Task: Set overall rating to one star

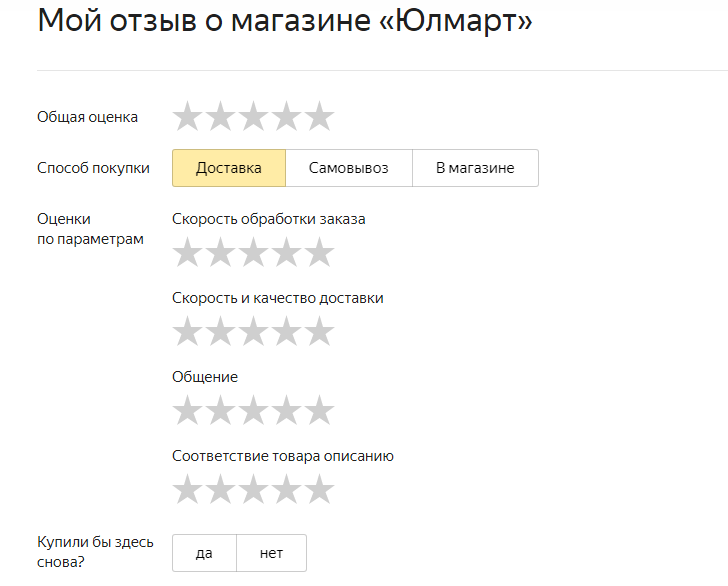Action: 187,117
